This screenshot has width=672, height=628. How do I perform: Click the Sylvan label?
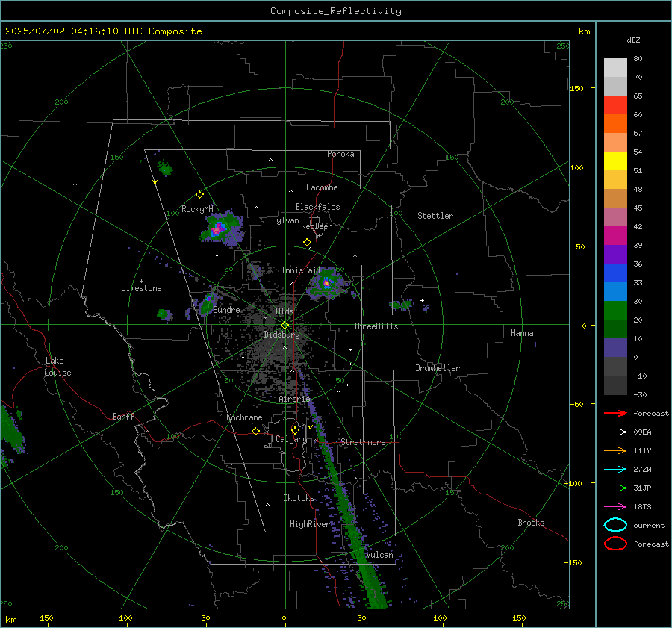(285, 220)
